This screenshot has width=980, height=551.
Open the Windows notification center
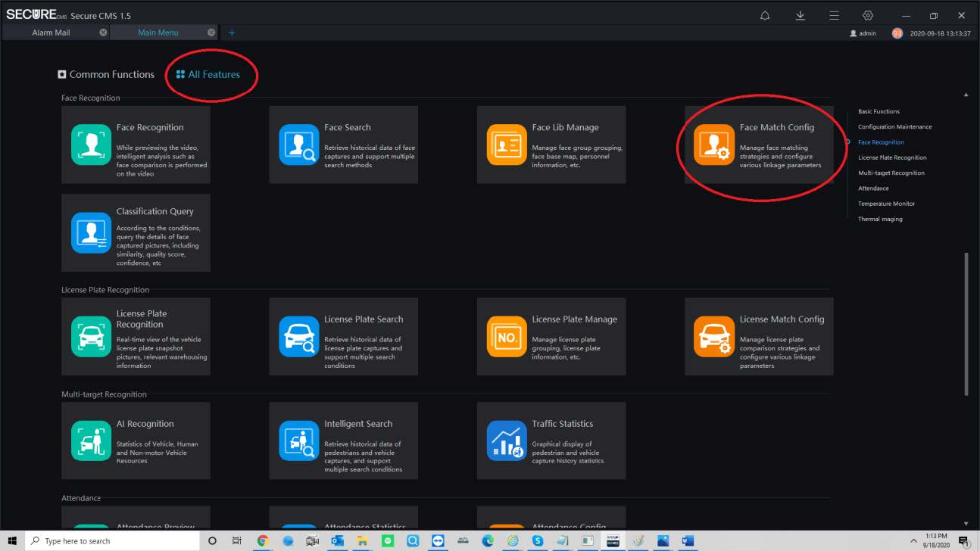click(964, 540)
